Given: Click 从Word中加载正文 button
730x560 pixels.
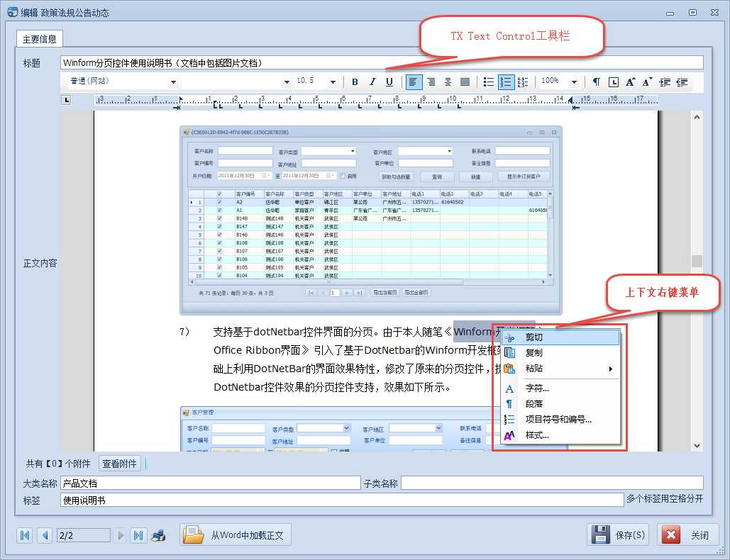Looking at the screenshot, I should pos(235,535).
